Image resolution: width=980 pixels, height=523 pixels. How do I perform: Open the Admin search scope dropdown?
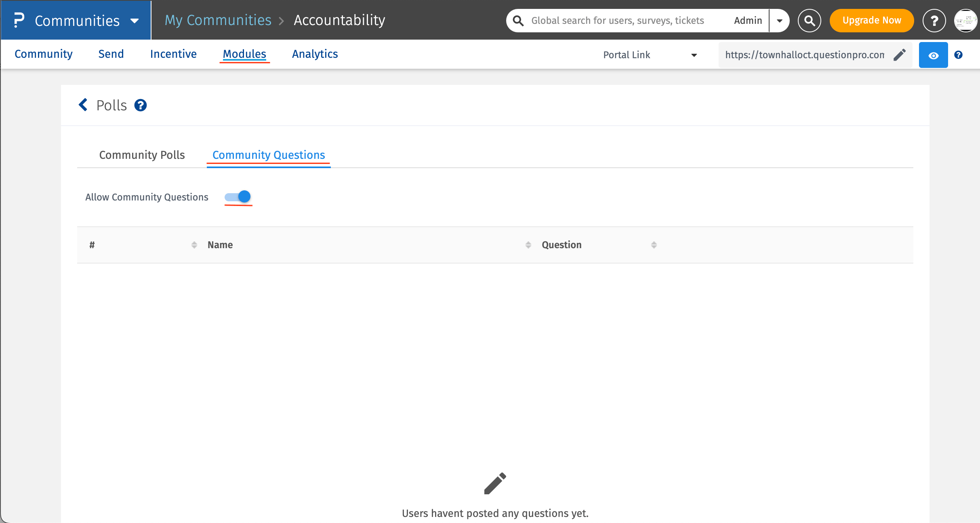[x=780, y=21]
